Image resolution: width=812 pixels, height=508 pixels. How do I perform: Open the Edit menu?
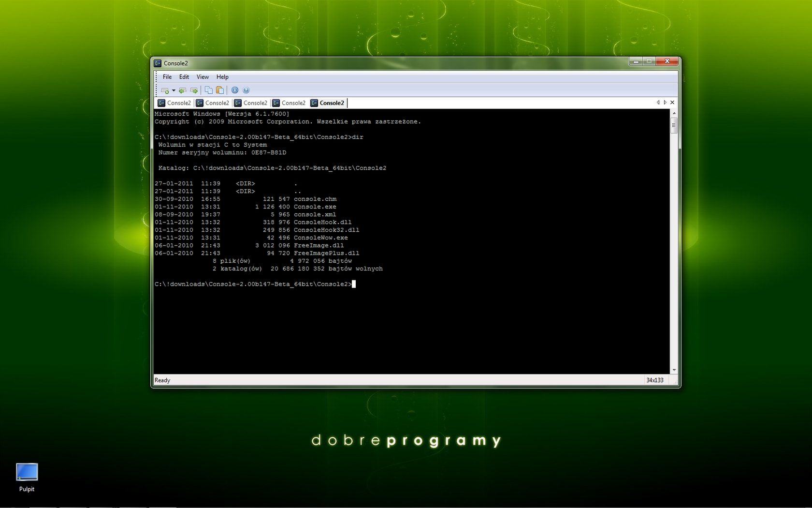(184, 77)
